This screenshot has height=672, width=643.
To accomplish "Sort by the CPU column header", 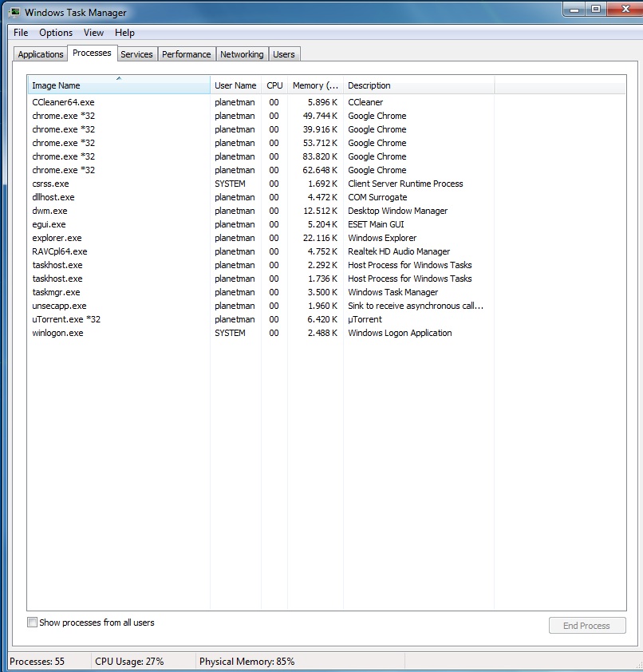I will coord(274,85).
